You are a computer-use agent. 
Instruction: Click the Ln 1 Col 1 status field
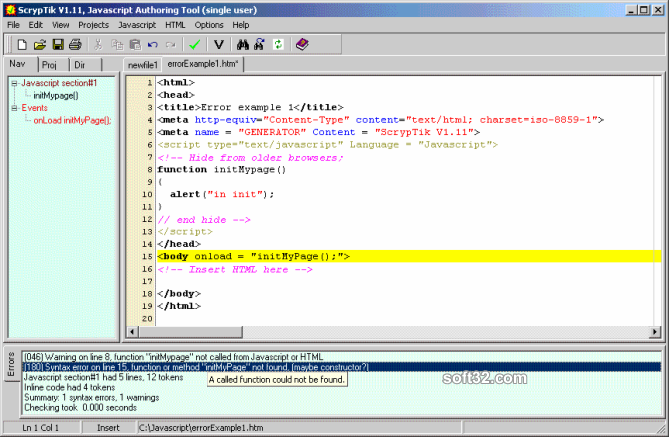tap(41, 428)
